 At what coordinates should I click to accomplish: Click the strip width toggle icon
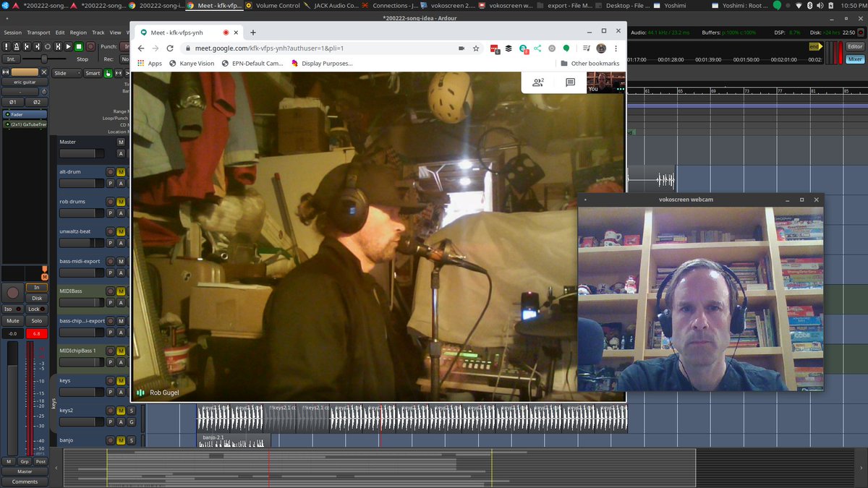[x=5, y=72]
